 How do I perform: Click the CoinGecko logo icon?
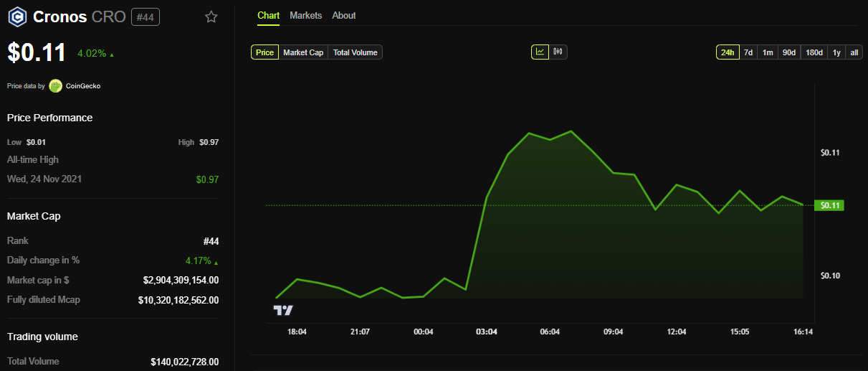55,85
